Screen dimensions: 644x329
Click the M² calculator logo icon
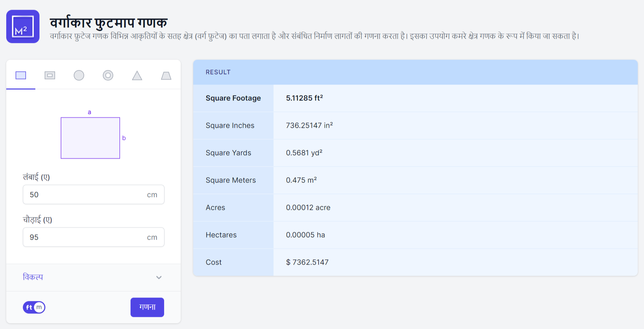(x=23, y=27)
